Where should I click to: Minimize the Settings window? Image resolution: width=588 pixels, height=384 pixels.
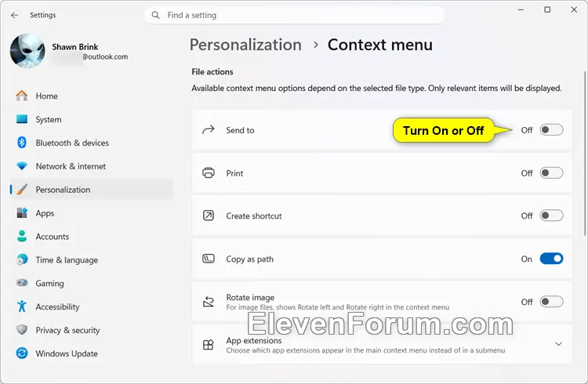[521, 9]
